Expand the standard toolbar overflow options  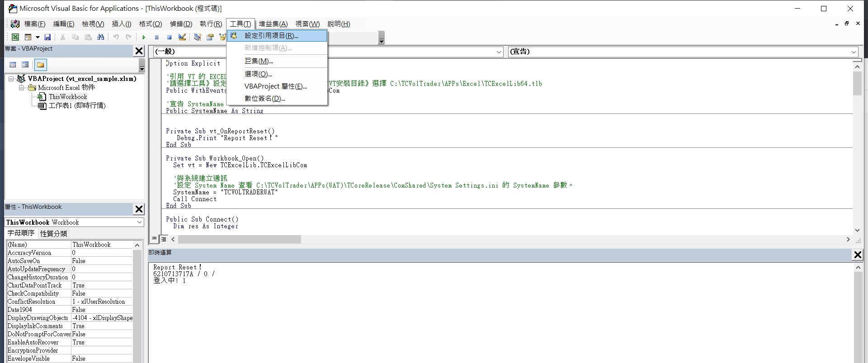pyautogui.click(x=382, y=38)
